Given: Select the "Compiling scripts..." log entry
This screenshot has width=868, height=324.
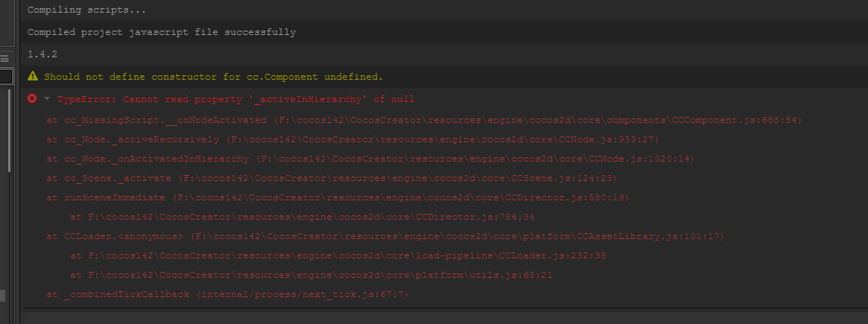Looking at the screenshot, I should tap(86, 10).
